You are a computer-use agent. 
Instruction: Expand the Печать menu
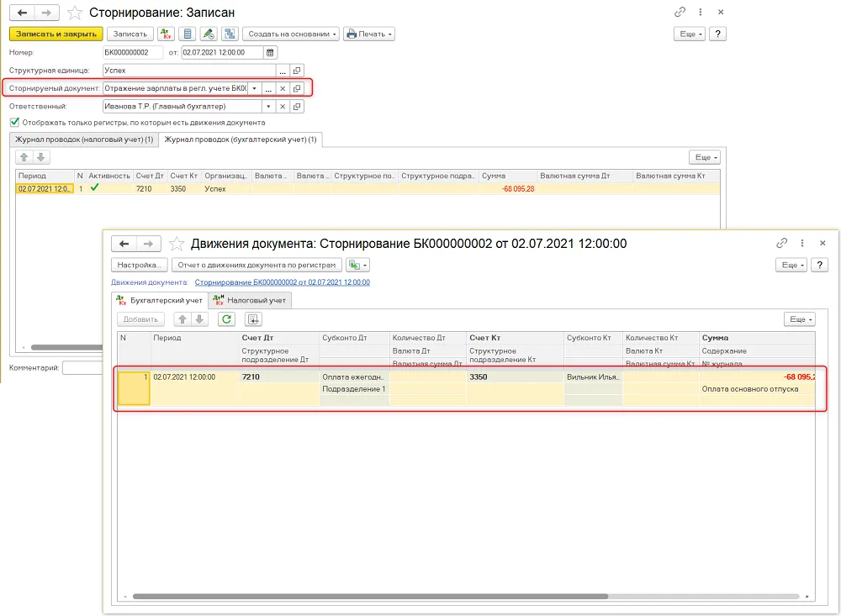point(369,34)
